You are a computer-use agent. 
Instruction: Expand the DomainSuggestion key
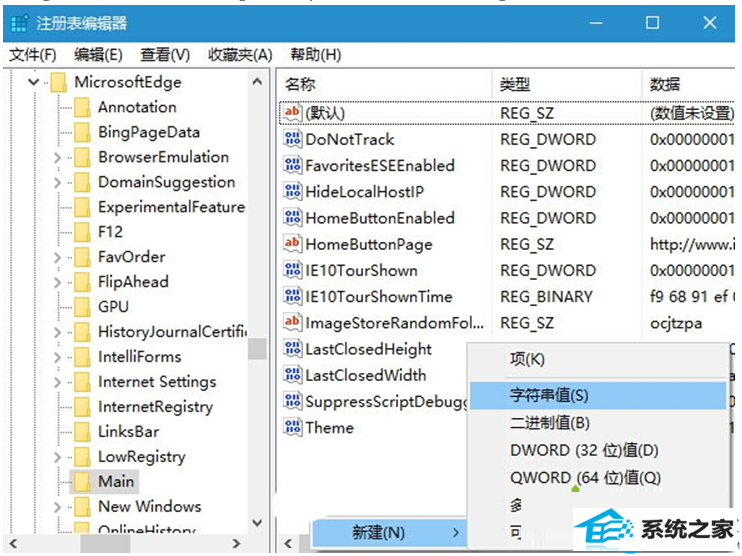click(x=57, y=182)
